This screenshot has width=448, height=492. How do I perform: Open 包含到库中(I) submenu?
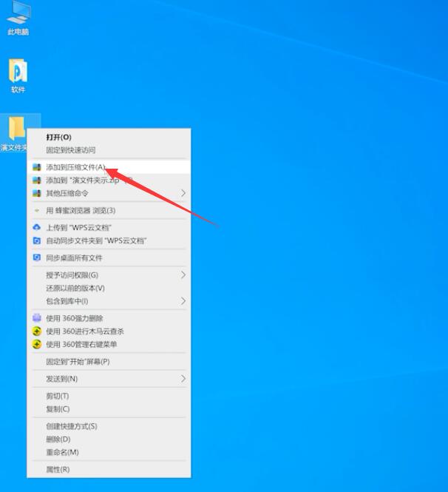tap(109, 301)
